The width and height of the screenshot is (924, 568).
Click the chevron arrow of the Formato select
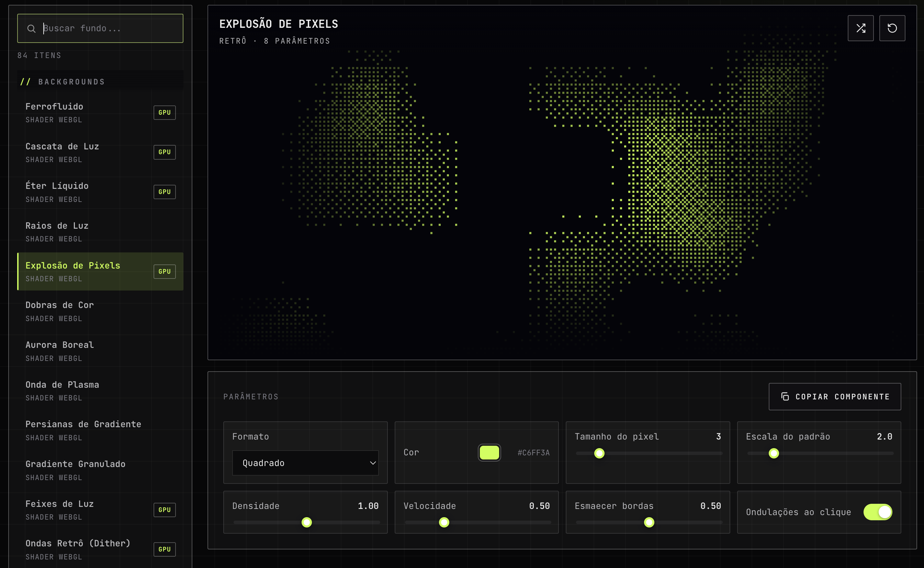pos(373,463)
